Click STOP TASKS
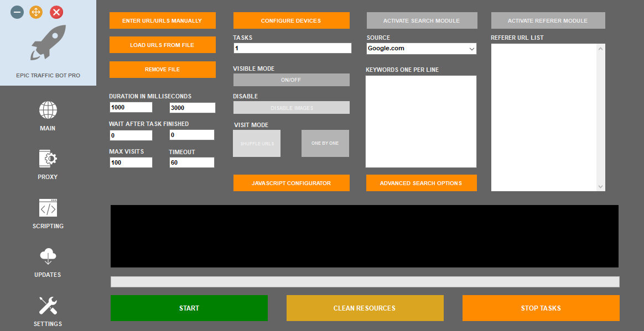The width and height of the screenshot is (644, 331). [540, 308]
